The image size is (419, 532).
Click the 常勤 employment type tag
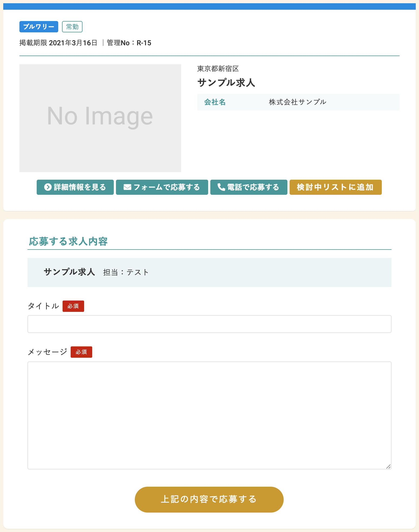(x=72, y=27)
